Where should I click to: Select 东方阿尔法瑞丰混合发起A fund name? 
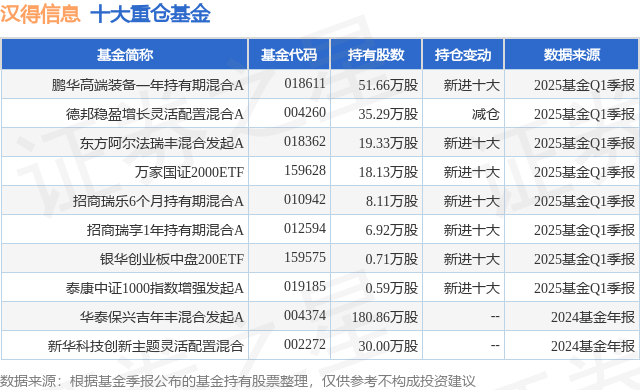(162, 143)
